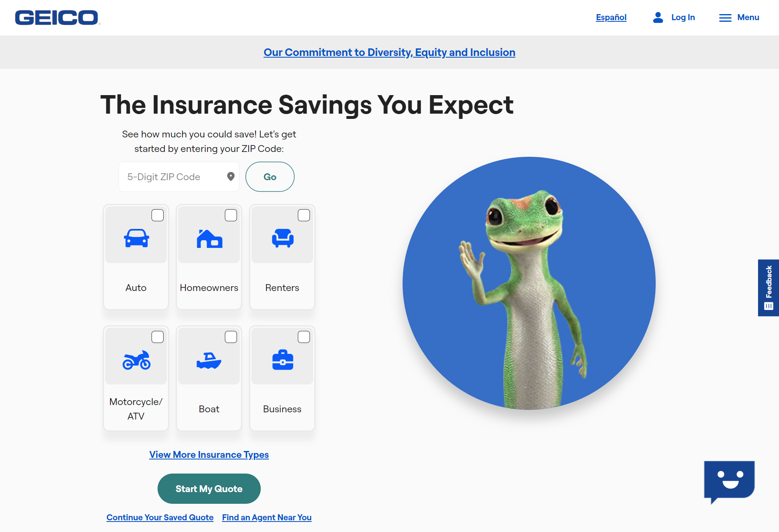Click Start My Quote button
This screenshot has height=532, width=779.
click(x=209, y=489)
